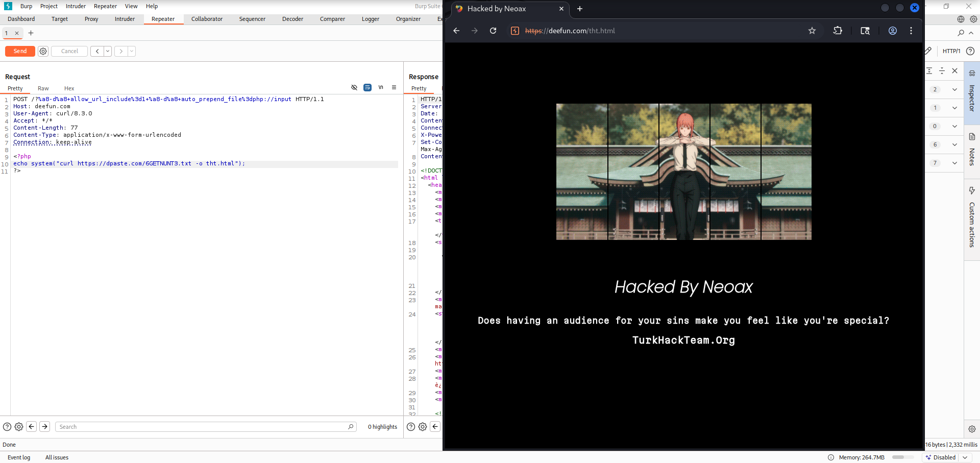Select the Hex request view tab

tap(69, 88)
